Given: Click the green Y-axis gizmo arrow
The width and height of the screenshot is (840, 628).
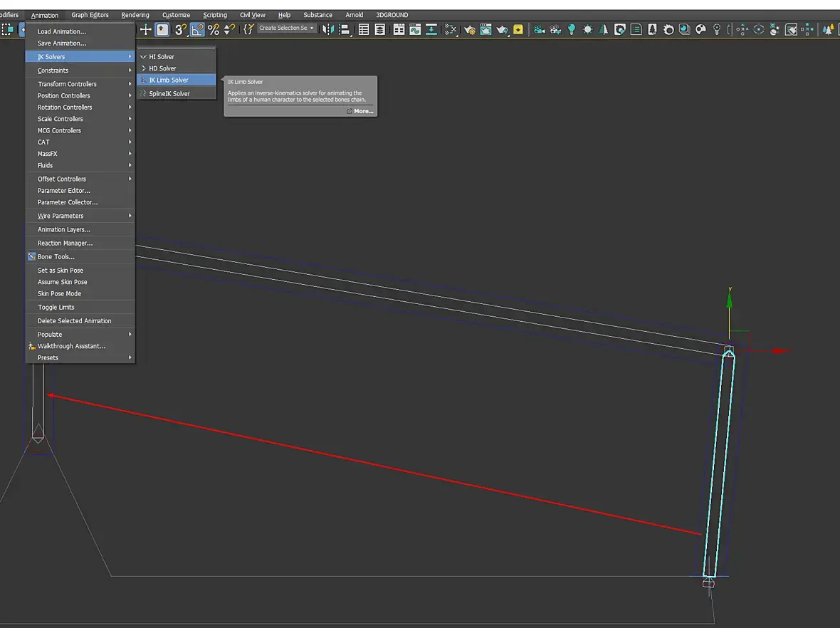Looking at the screenshot, I should click(x=729, y=300).
